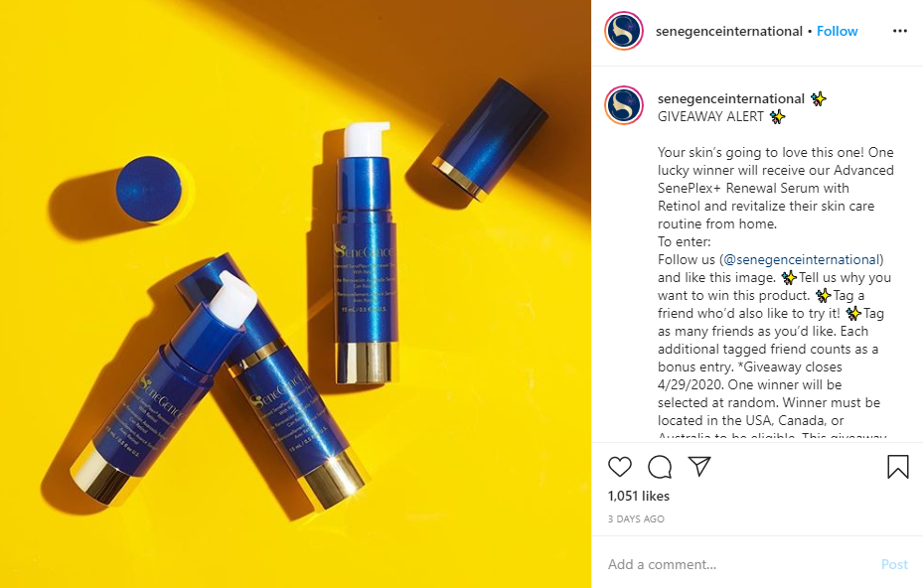Submit the comment with the Post button
The image size is (923, 588).
click(894, 564)
